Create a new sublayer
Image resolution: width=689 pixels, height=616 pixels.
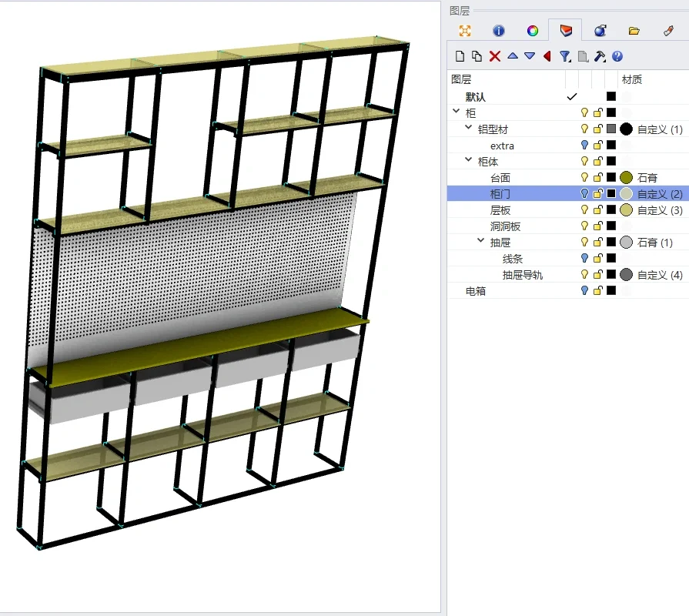coord(477,56)
